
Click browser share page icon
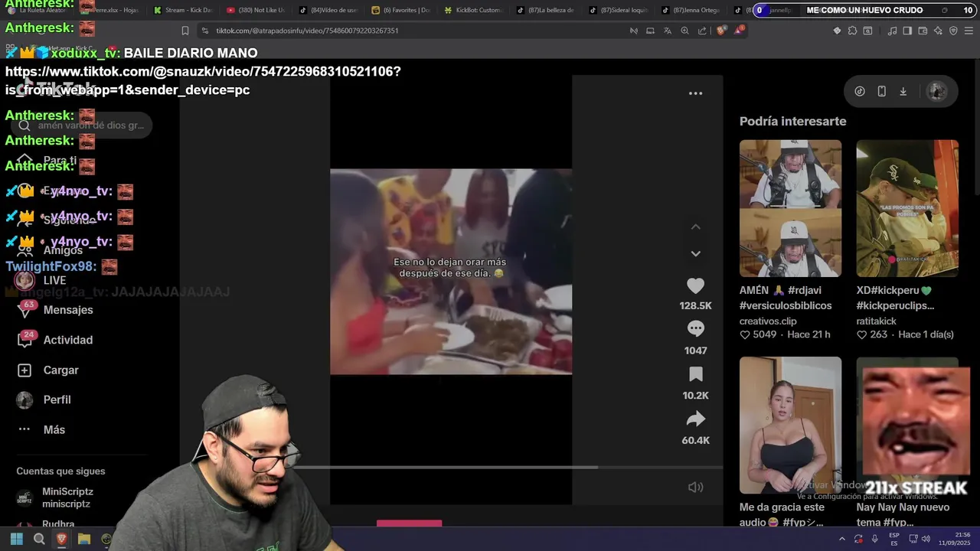(x=702, y=31)
